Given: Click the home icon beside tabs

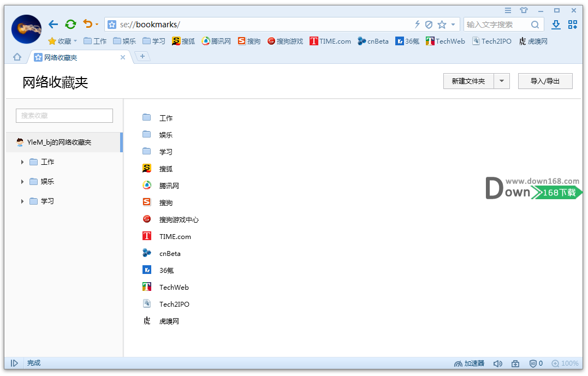Looking at the screenshot, I should point(17,57).
